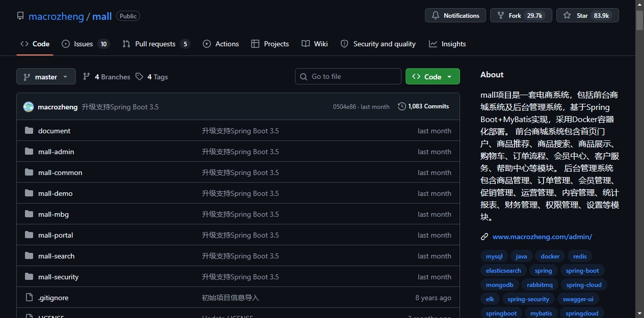Go to the Actions tab

pos(221,44)
